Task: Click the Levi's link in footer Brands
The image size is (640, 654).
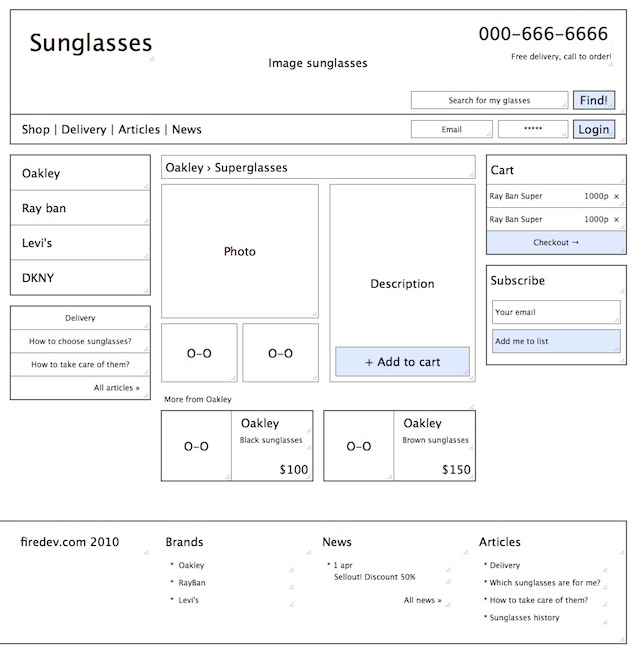Action: 189,600
